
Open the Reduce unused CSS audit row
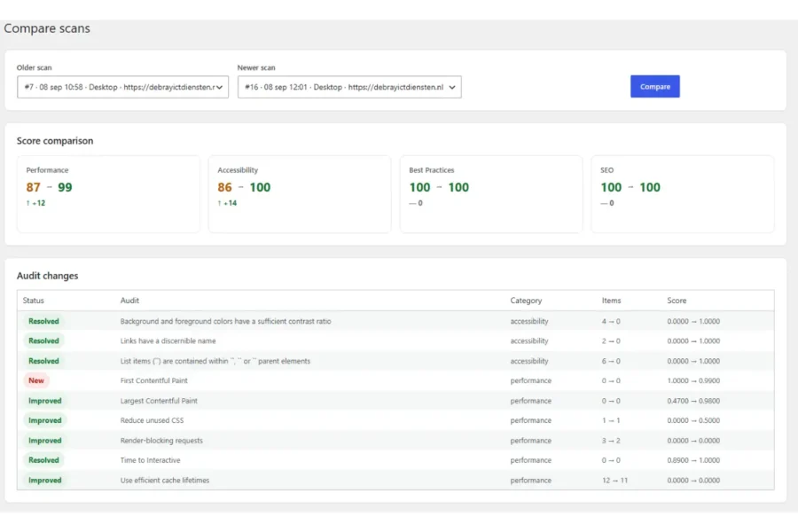coord(395,420)
